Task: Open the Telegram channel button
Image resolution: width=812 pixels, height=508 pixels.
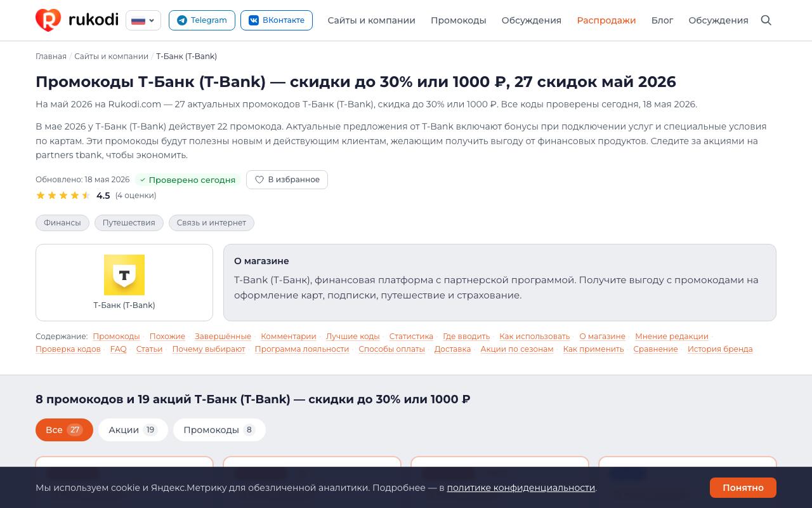Action: [x=202, y=20]
